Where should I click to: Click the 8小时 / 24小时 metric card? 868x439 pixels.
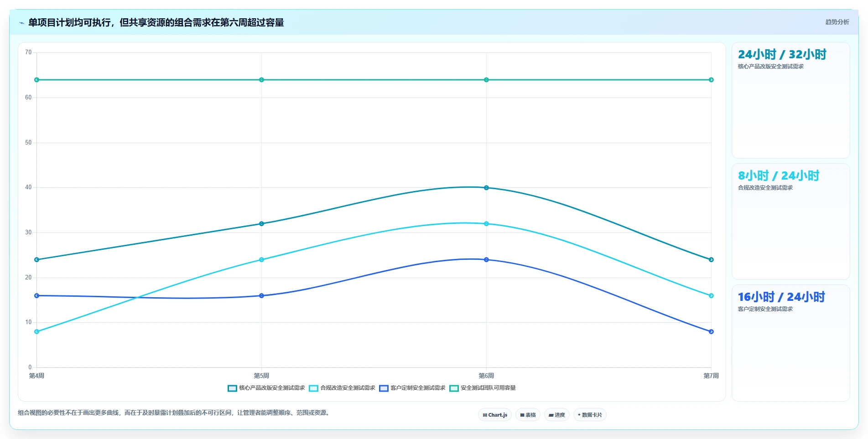790,222
